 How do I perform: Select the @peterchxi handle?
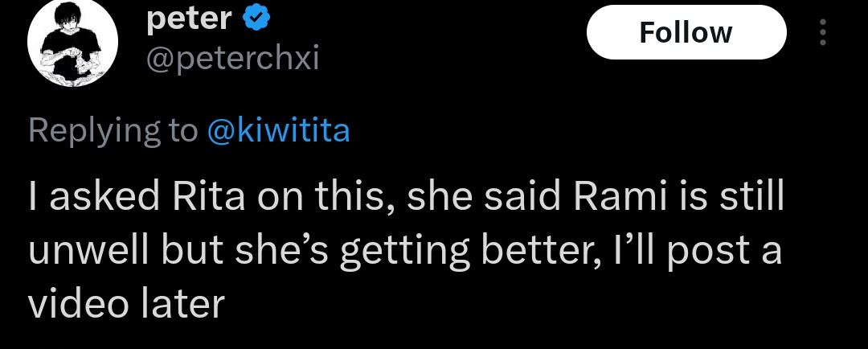click(232, 59)
